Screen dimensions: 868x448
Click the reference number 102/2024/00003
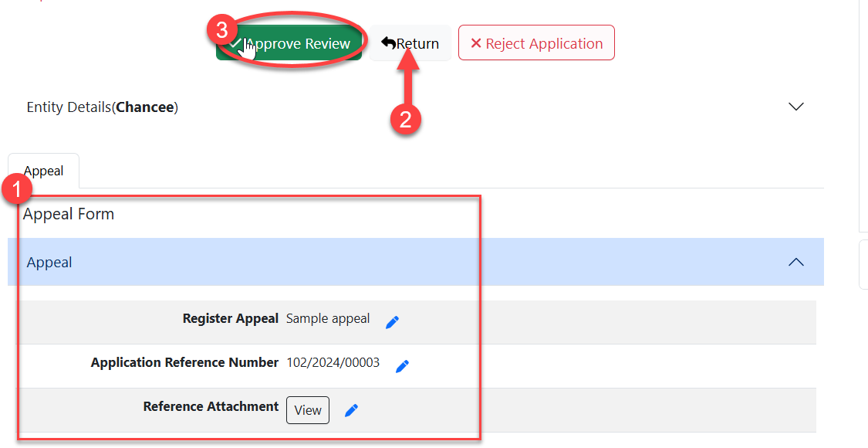(333, 362)
